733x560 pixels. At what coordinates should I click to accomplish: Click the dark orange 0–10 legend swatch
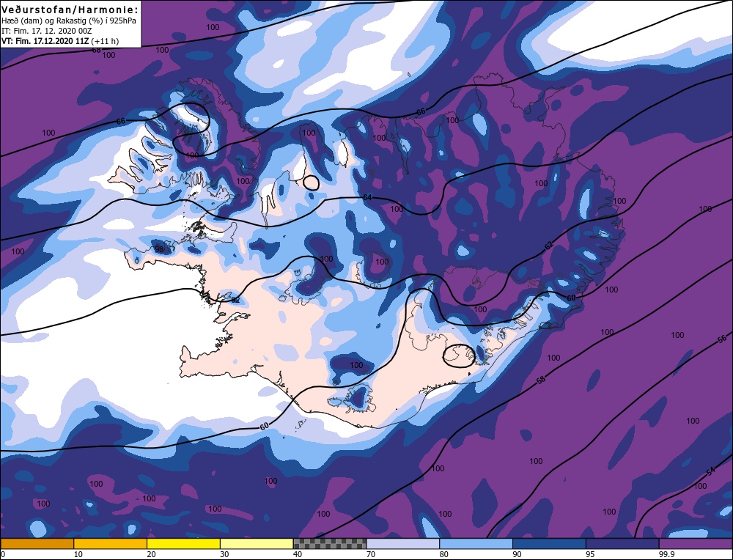pos(37,543)
